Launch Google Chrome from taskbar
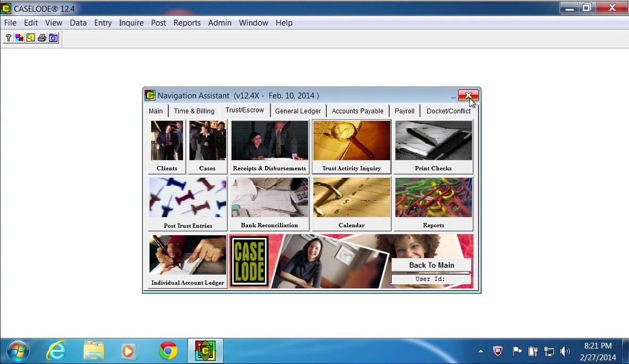 (x=168, y=351)
